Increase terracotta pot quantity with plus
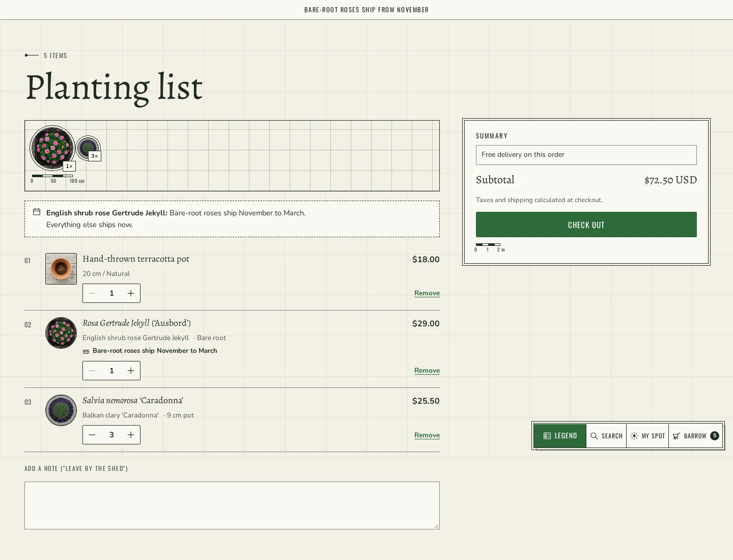 pyautogui.click(x=131, y=293)
